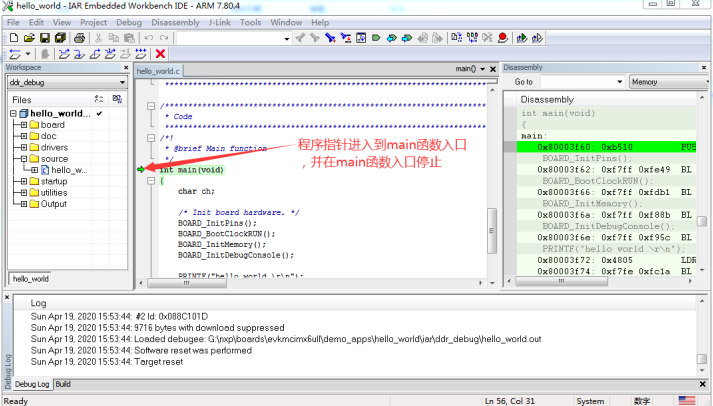
Task: Select hello_world workspace tab
Action: (x=30, y=279)
